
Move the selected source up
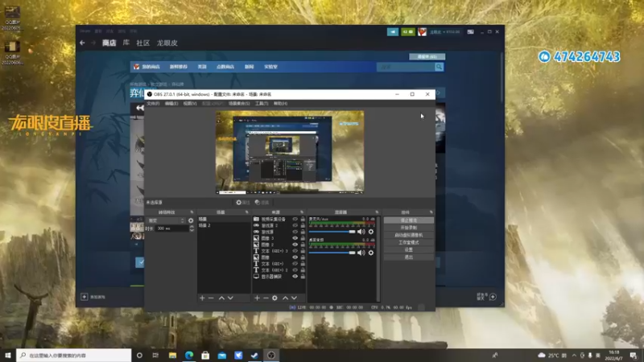point(285,298)
